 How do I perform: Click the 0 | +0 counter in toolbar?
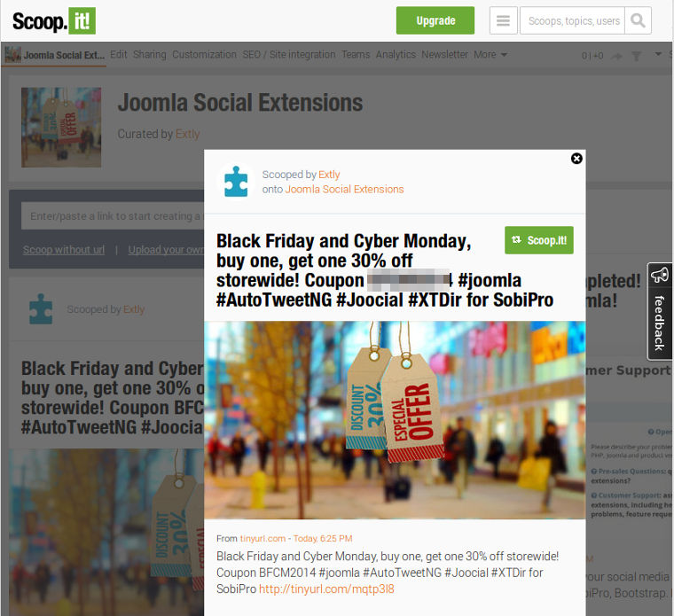[592, 56]
